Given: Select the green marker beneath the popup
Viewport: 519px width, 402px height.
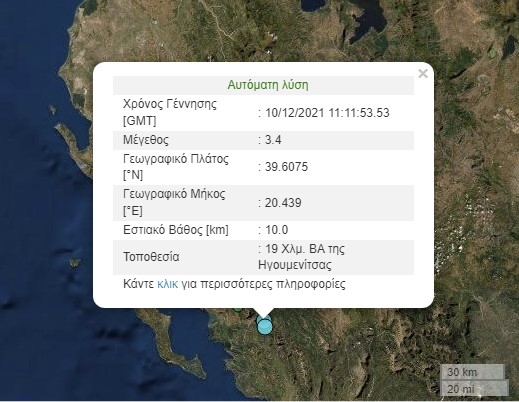Looking at the screenshot, I should pos(237,309).
